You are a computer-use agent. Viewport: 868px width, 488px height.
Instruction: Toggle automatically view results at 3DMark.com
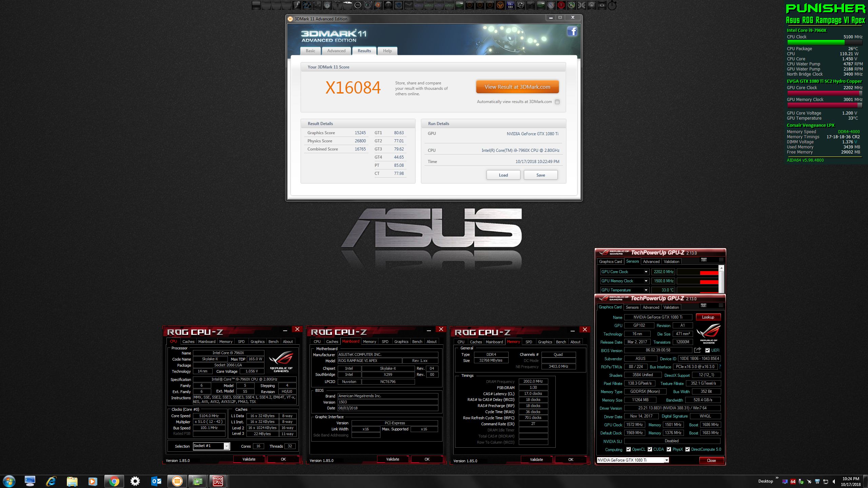click(x=557, y=102)
